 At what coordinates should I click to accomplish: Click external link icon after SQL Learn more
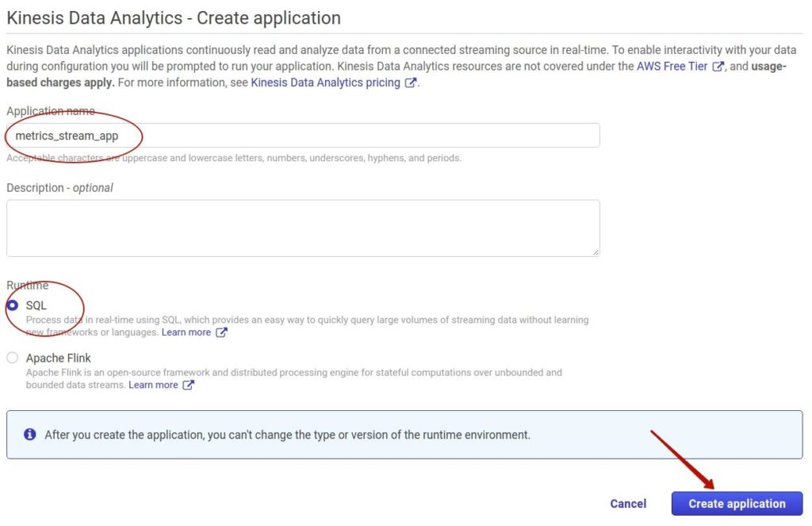(x=221, y=332)
